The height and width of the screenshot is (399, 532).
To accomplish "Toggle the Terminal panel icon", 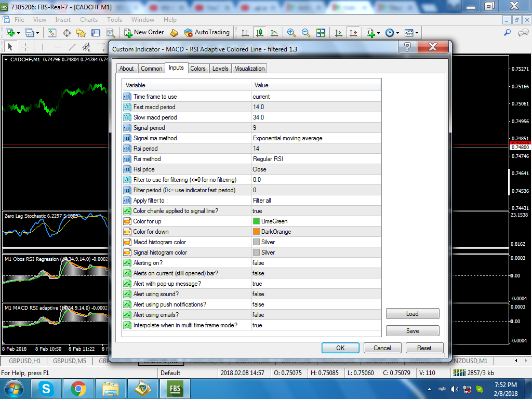I will [x=96, y=33].
